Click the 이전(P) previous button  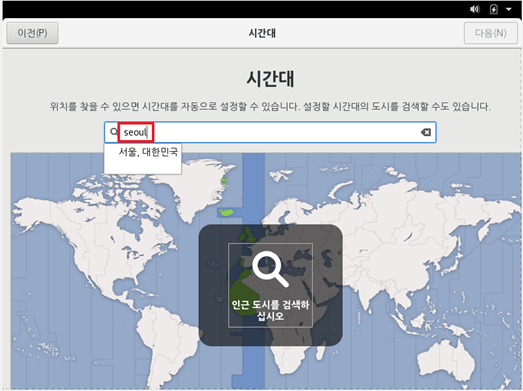coord(32,33)
